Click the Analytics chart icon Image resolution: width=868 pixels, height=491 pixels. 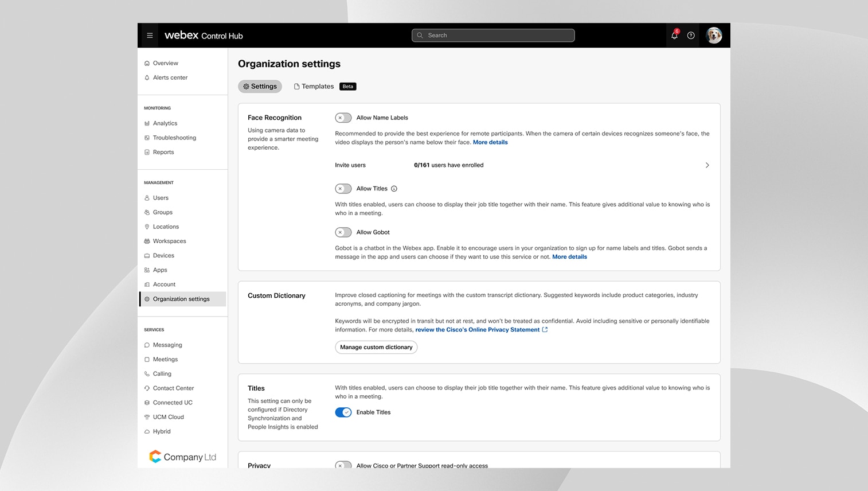click(x=147, y=123)
